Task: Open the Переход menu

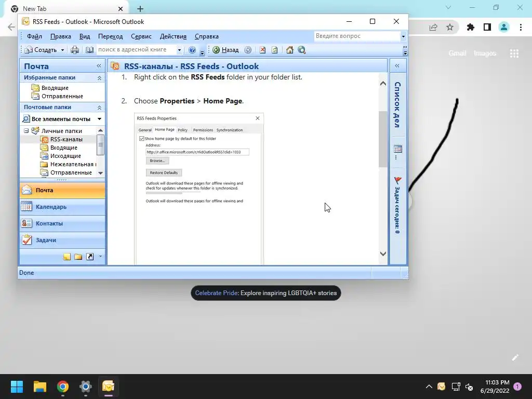Action: click(110, 36)
